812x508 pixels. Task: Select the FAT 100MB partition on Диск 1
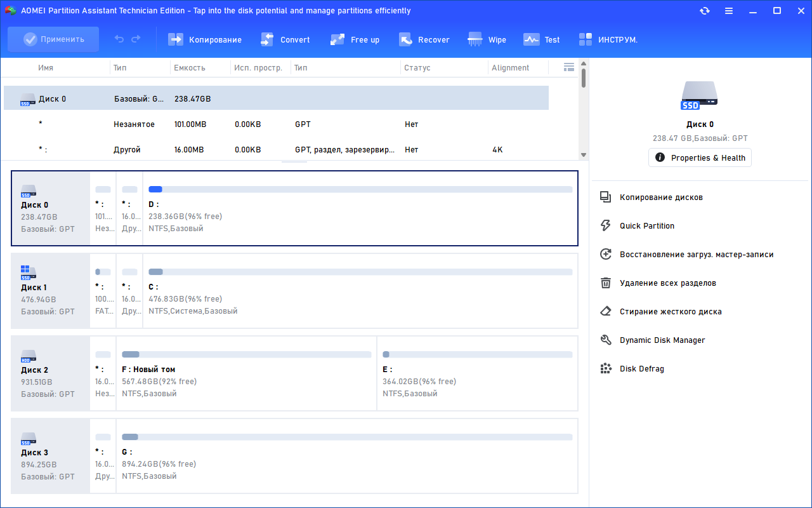(x=103, y=291)
